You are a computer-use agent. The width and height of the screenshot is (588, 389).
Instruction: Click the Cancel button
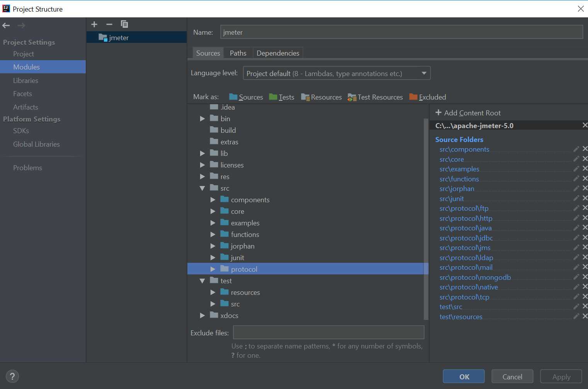pyautogui.click(x=512, y=377)
